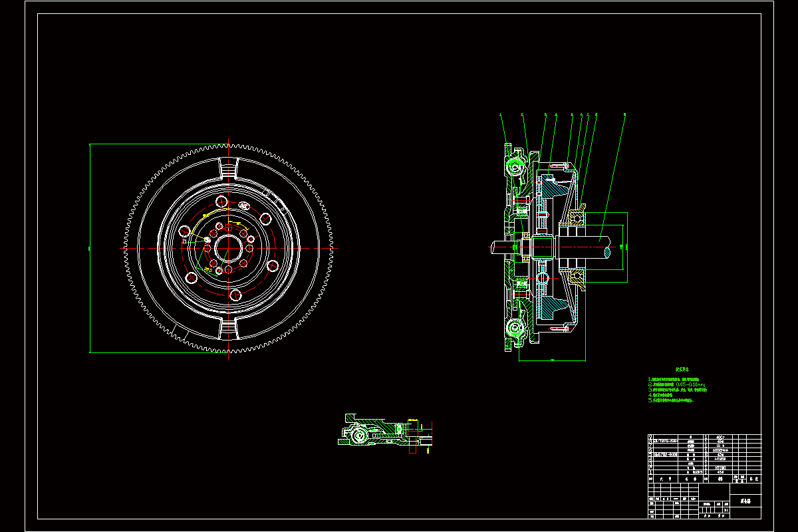Pick the horizontal width dimension under section view
The image size is (798, 532).
coord(552,360)
